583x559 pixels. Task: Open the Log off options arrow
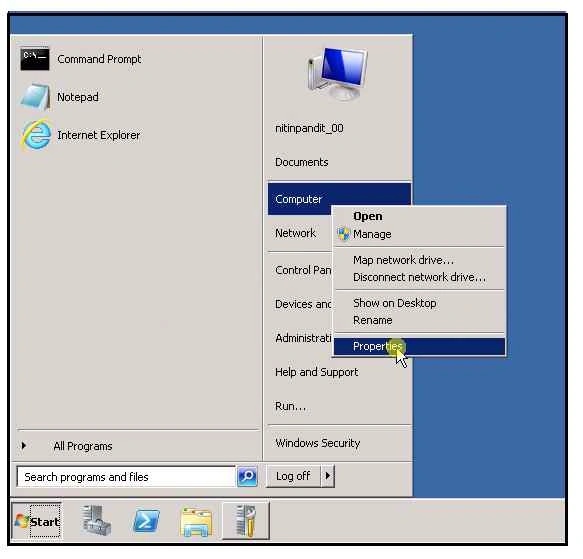328,476
